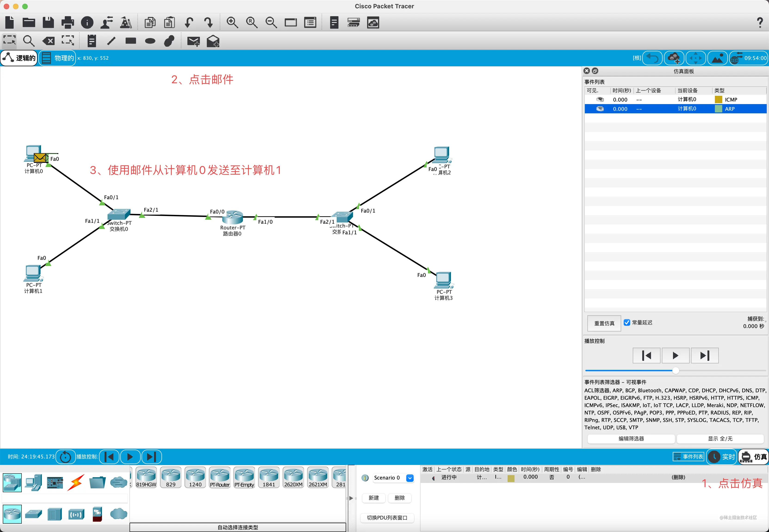Open the 物理的 physical workspace tab
Screen dimensions: 769x532
(57, 58)
